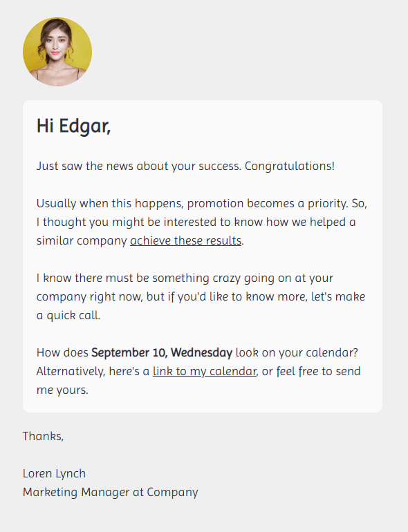Click the "Hi Edgar," greeting heading
The image size is (408, 532).
coord(74,126)
